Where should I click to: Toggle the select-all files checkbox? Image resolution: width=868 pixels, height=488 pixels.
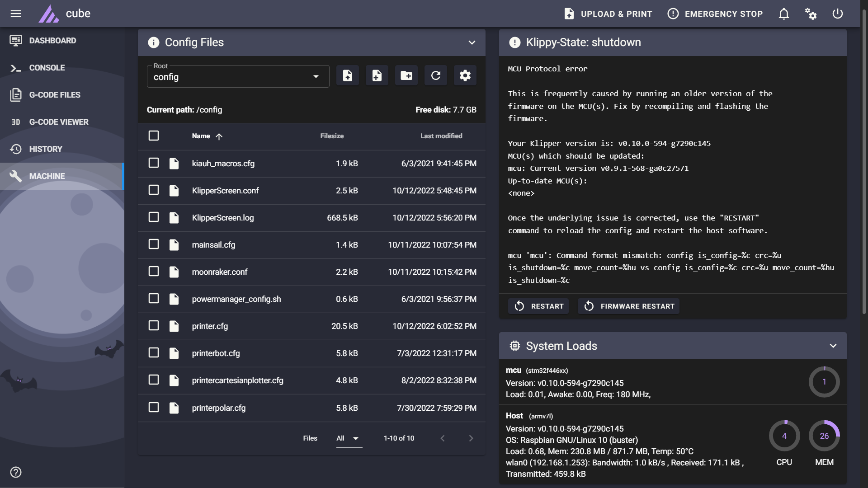tap(154, 136)
